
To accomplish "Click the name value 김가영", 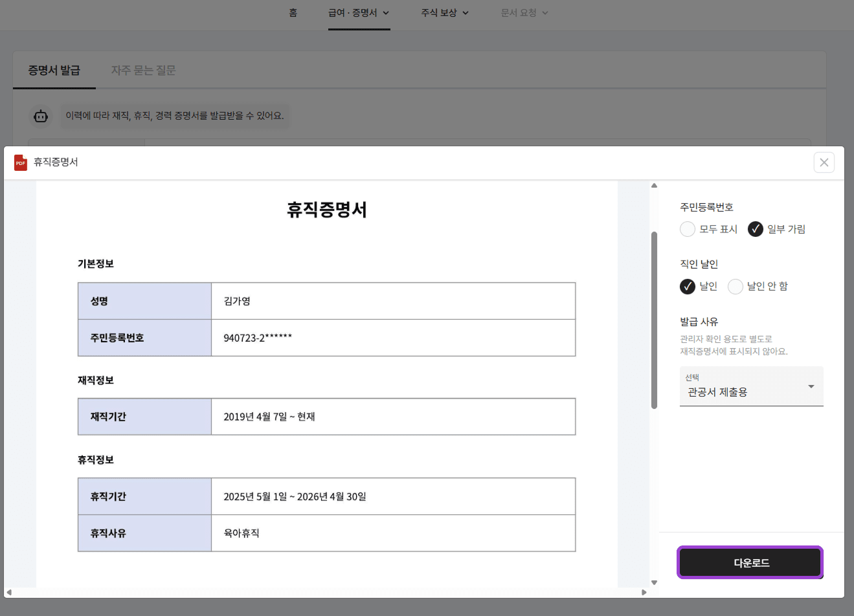I will point(237,301).
